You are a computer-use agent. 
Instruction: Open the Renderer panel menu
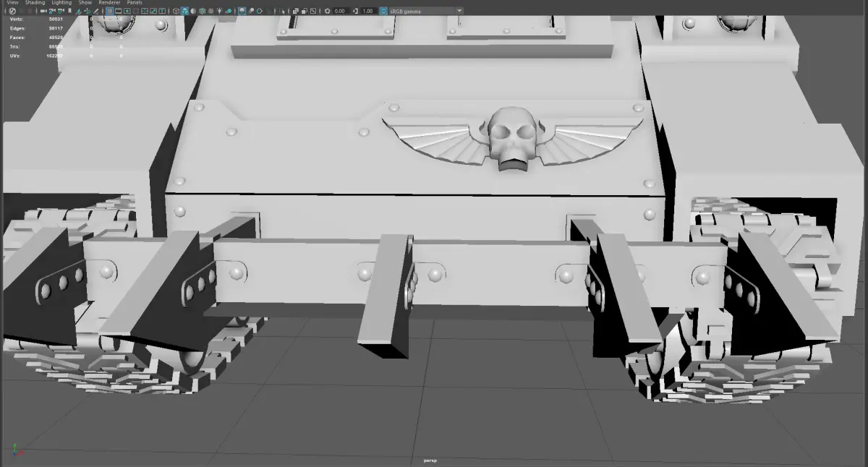tap(109, 3)
